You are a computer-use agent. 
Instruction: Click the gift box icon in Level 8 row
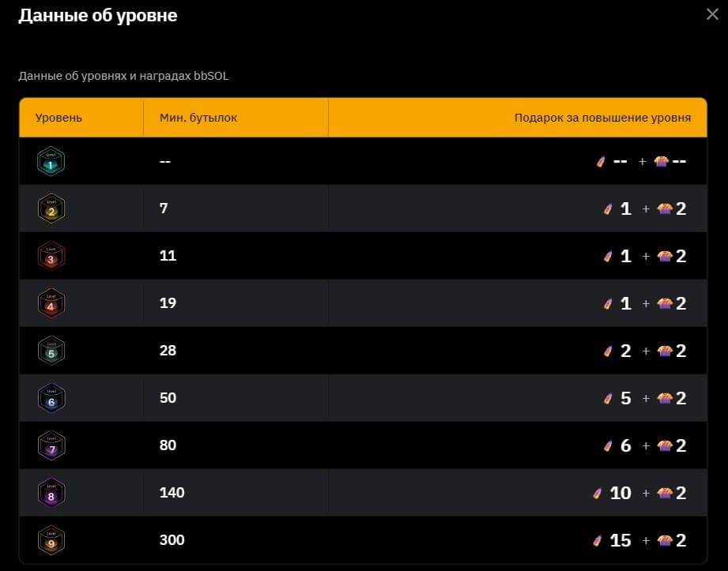(x=664, y=494)
